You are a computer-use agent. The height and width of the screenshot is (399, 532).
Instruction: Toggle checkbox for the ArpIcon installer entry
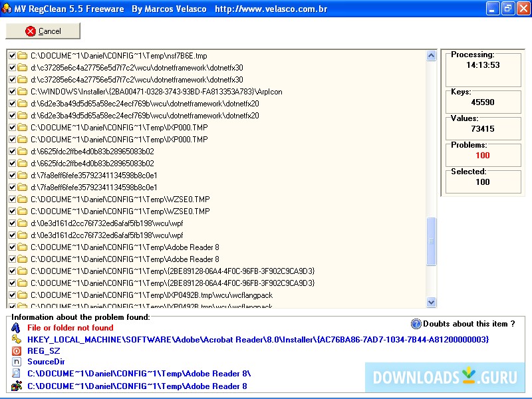click(13, 92)
